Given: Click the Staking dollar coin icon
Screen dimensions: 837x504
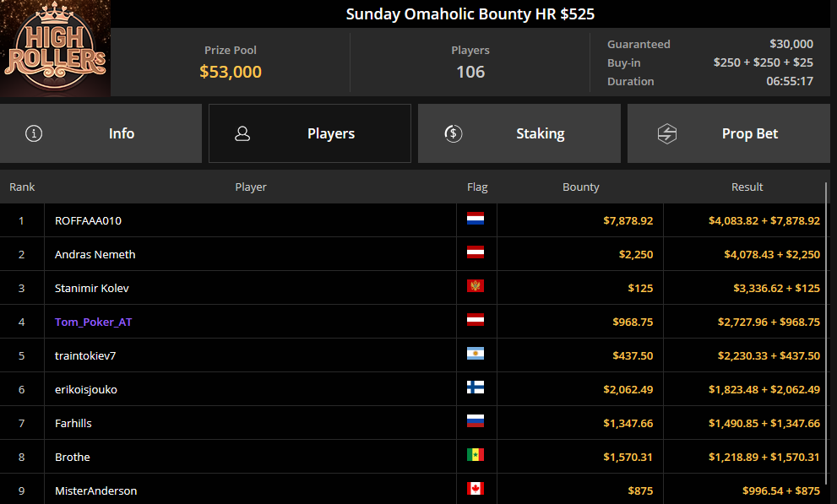Looking at the screenshot, I should pos(453,133).
